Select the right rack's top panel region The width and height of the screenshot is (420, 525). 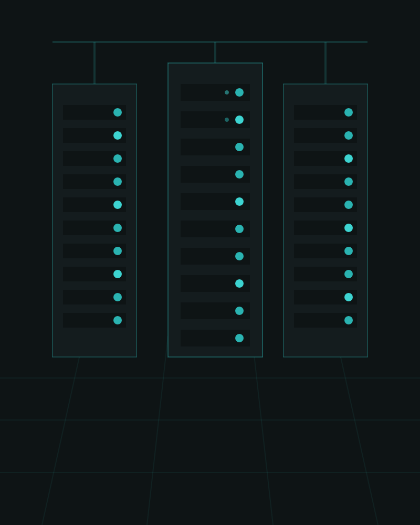pos(325,93)
